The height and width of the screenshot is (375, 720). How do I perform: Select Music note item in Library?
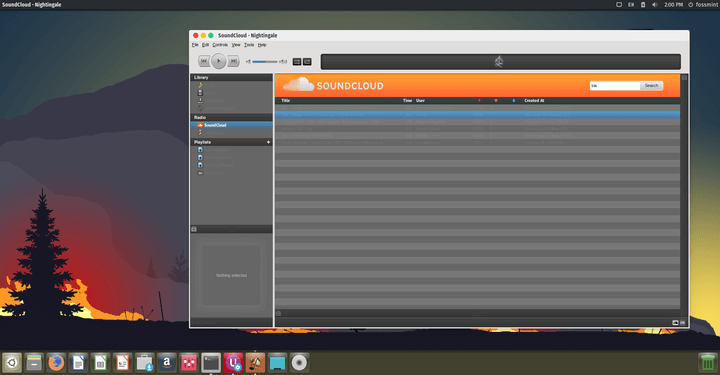[x=231, y=85]
